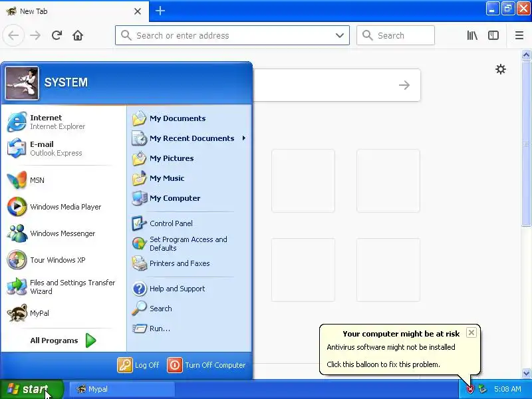Click Turn Off Computer button
This screenshot has width=532, height=399.
(x=206, y=365)
